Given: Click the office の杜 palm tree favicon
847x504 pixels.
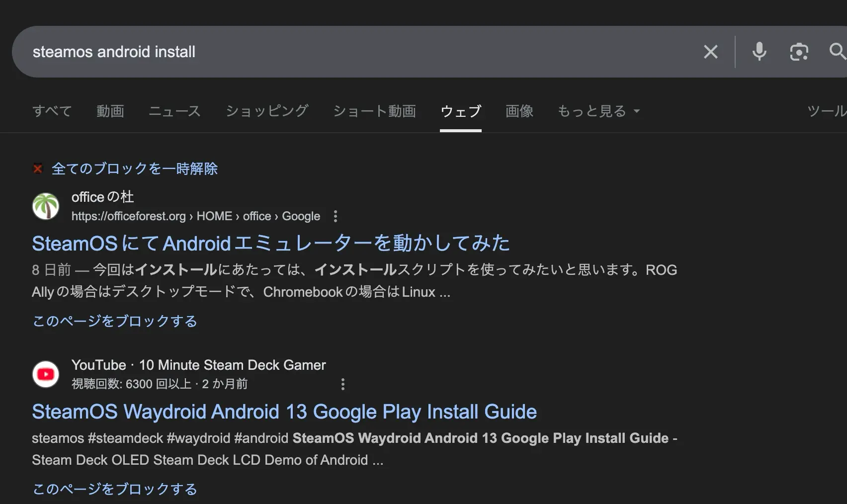Looking at the screenshot, I should (46, 206).
